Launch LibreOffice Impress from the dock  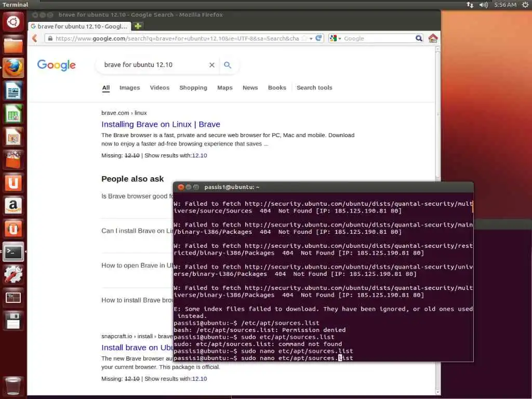(x=13, y=137)
